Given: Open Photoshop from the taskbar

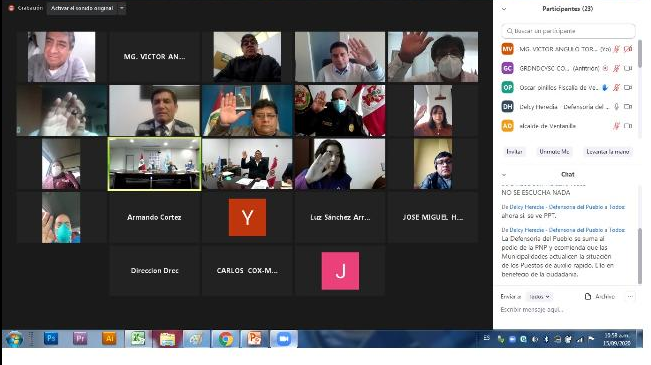Looking at the screenshot, I should 51,338.
